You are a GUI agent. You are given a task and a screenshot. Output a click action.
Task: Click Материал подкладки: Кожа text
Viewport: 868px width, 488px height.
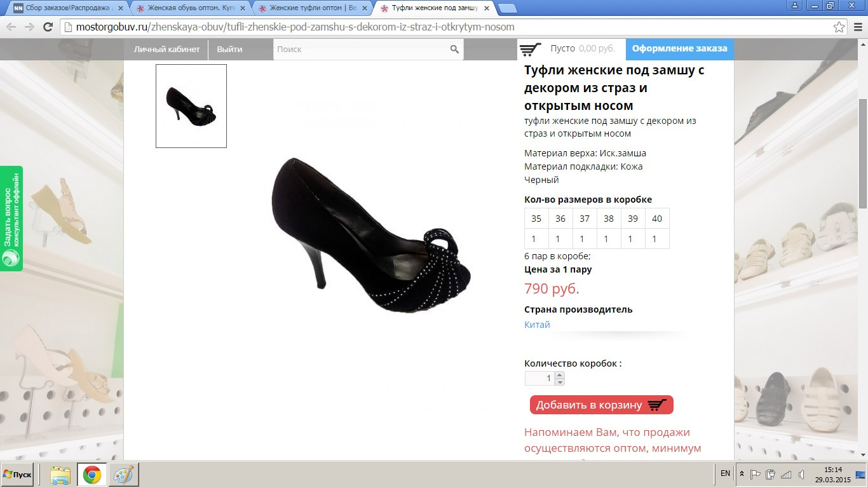coord(583,166)
